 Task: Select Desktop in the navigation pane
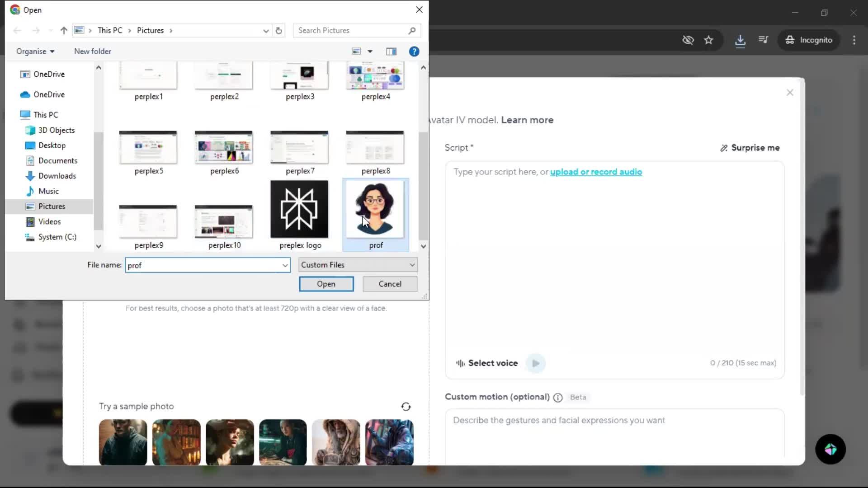point(52,145)
